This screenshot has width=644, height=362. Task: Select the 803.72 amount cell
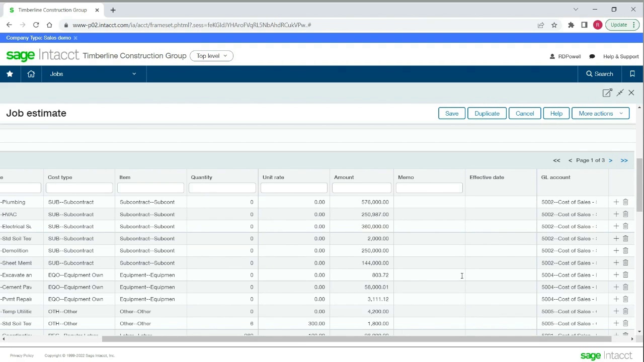pyautogui.click(x=362, y=275)
